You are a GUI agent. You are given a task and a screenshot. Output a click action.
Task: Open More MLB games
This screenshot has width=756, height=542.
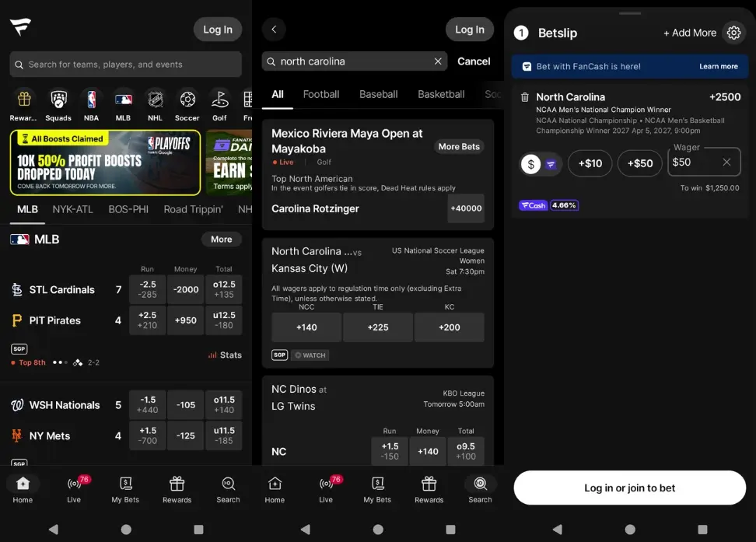point(222,240)
